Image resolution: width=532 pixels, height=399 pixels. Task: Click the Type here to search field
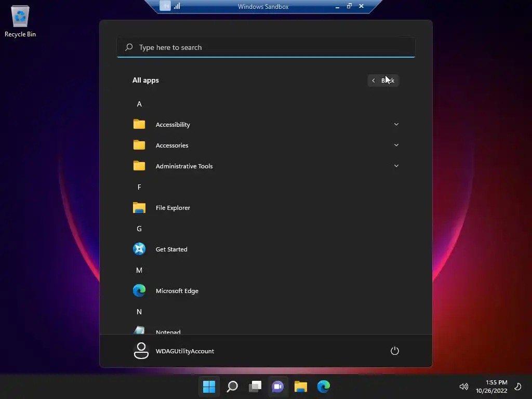click(265, 47)
